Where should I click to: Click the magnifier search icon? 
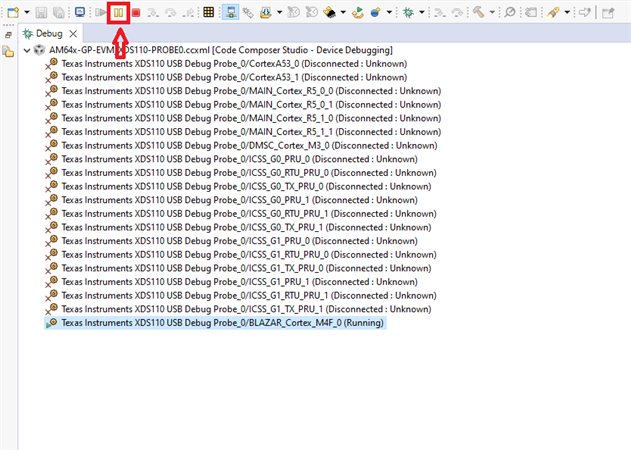click(510, 12)
